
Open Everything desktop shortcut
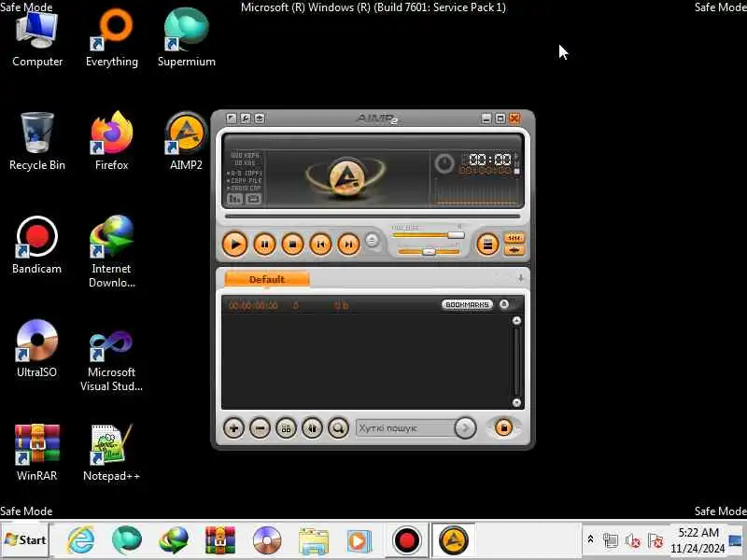tap(112, 37)
